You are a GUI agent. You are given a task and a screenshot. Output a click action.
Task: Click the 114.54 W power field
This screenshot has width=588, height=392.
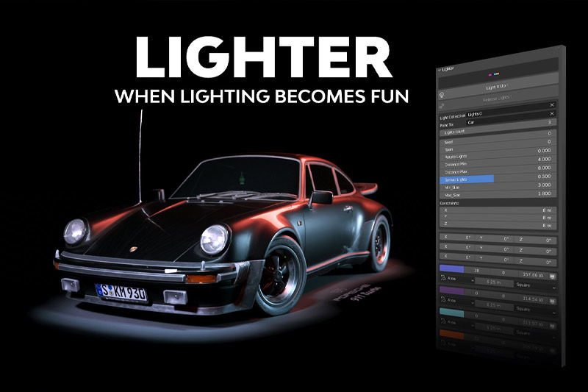click(532, 299)
